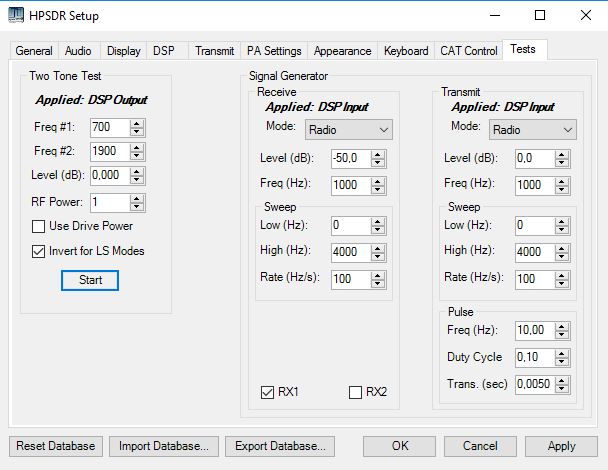Click Import Database button
Image resolution: width=608 pixels, height=470 pixels.
point(164,446)
